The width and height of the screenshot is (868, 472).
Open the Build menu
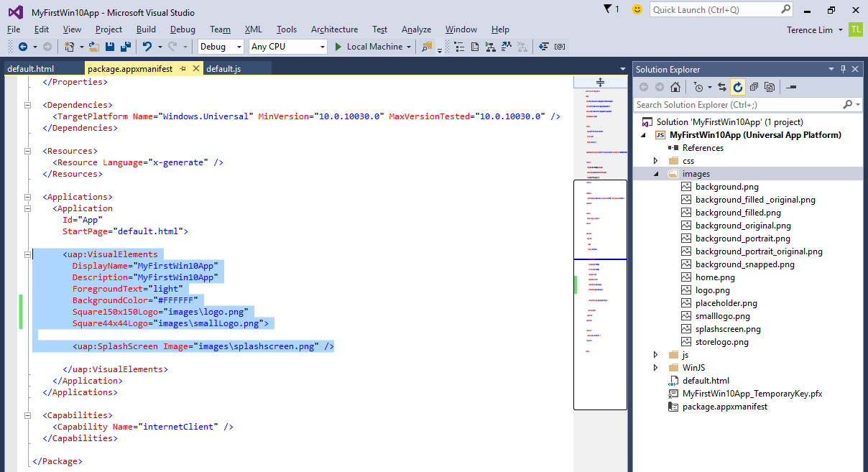click(146, 29)
